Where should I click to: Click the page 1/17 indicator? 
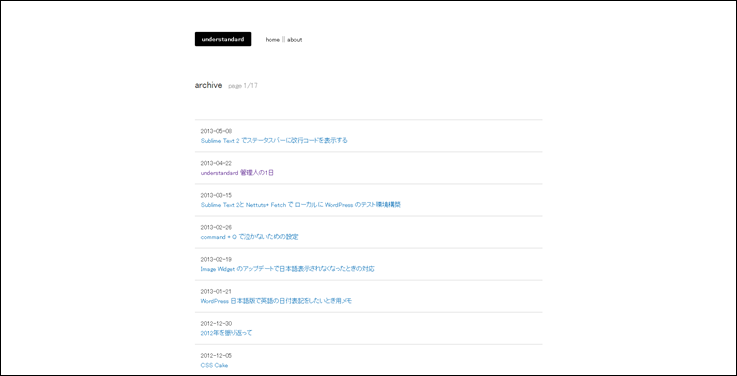point(243,86)
